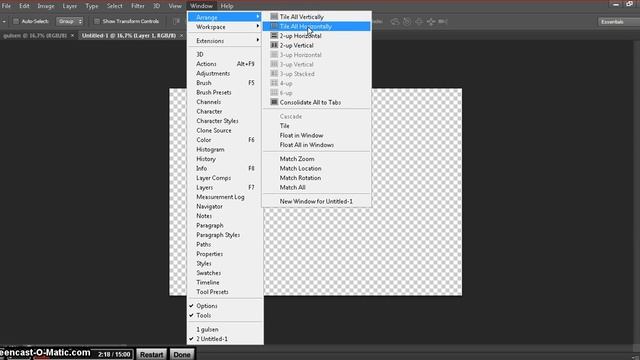Choose Match All
Viewport: 640px width, 360px height.
317,187
